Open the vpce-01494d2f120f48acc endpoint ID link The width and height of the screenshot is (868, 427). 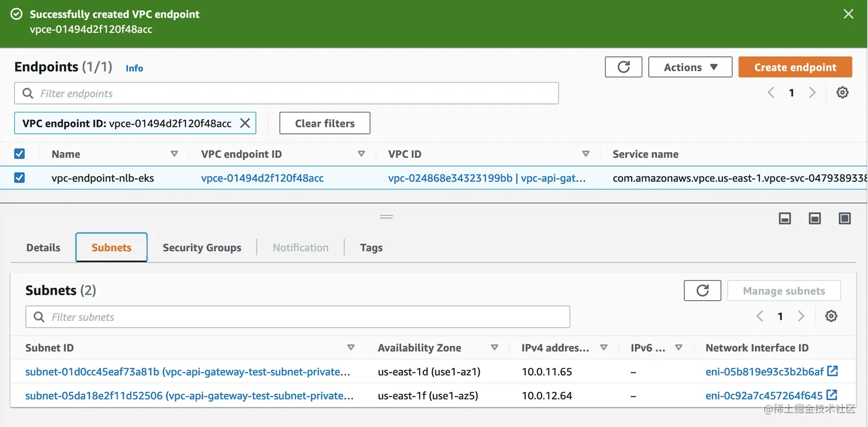(x=262, y=178)
